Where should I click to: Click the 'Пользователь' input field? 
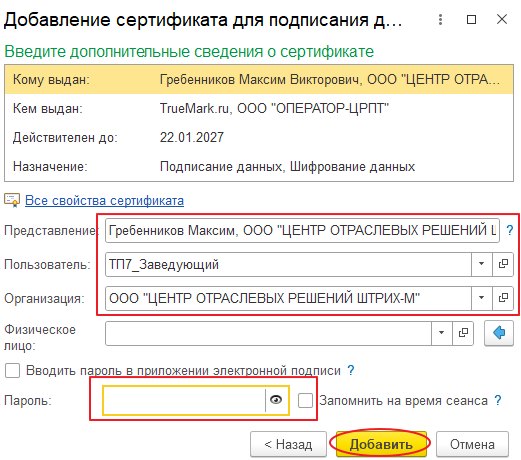tap(288, 265)
